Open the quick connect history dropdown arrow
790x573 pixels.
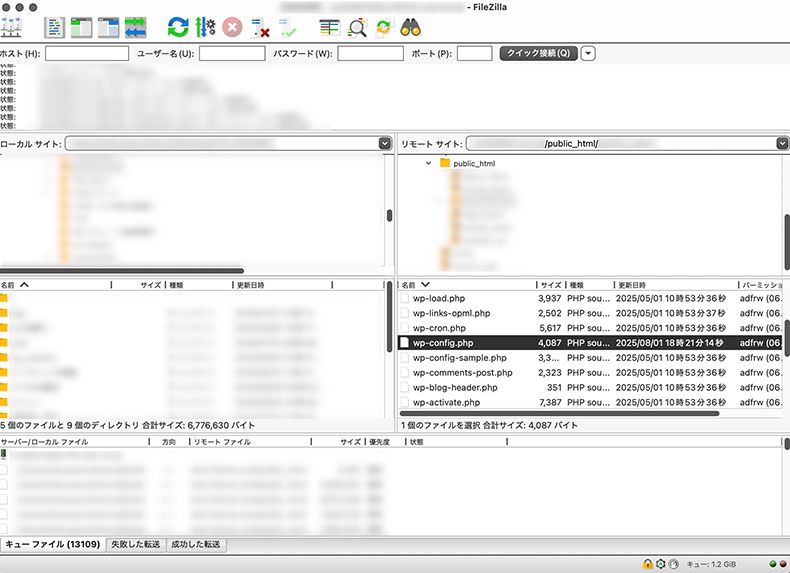coord(588,53)
